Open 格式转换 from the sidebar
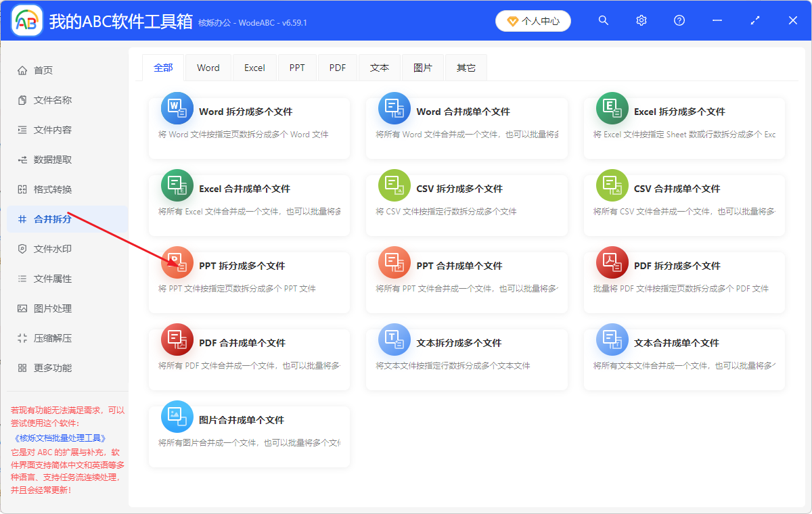The width and height of the screenshot is (812, 514). click(x=53, y=189)
